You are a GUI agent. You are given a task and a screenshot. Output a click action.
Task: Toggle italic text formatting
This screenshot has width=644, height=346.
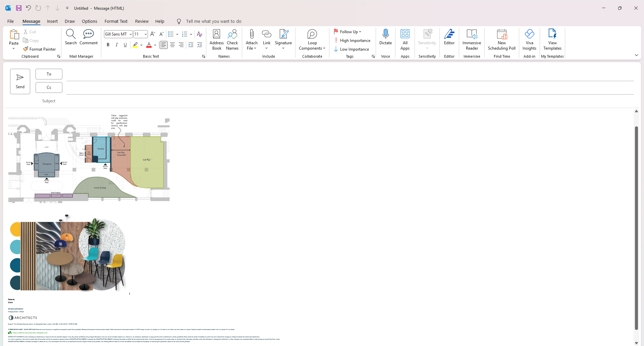coord(117,45)
